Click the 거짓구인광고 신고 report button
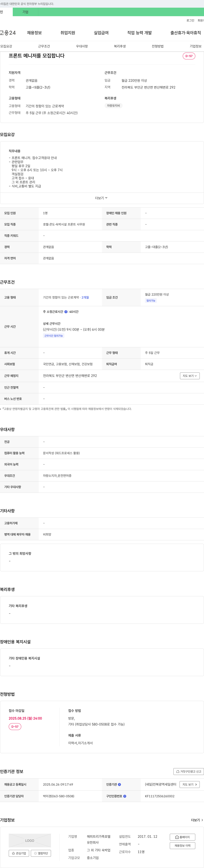The height and width of the screenshot is (868, 204). [x=188, y=771]
